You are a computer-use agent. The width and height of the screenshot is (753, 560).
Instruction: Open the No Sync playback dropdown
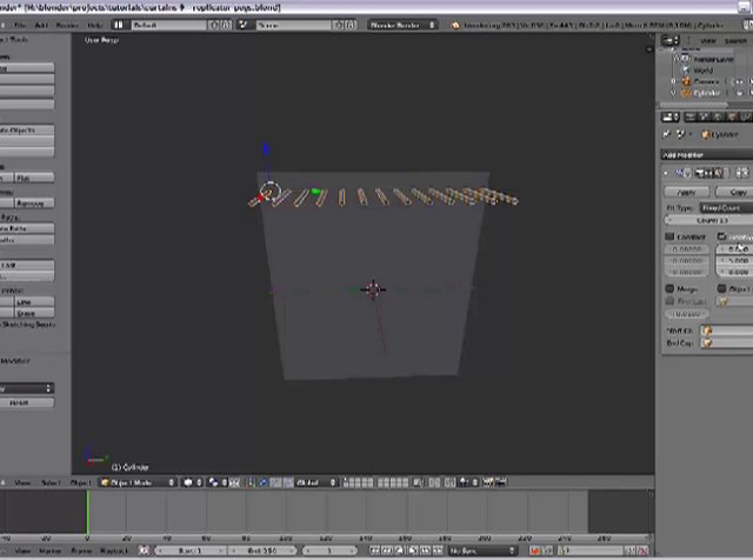[x=481, y=551]
